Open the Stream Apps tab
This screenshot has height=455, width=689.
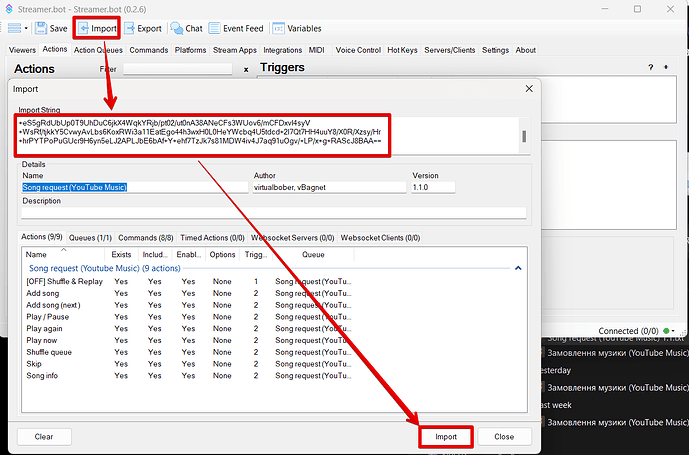pos(235,50)
